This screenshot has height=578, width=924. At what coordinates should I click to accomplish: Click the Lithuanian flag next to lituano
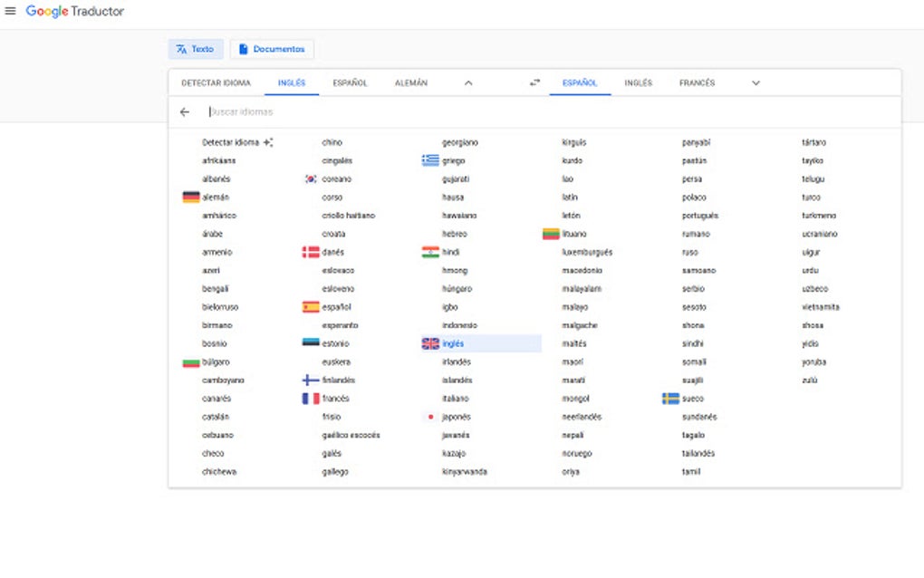tap(551, 234)
